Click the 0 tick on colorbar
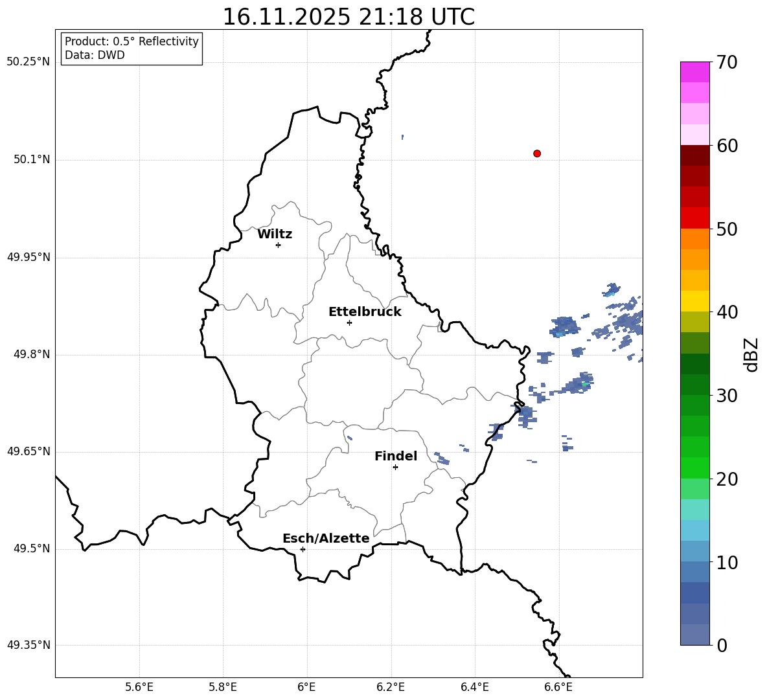 point(722,645)
